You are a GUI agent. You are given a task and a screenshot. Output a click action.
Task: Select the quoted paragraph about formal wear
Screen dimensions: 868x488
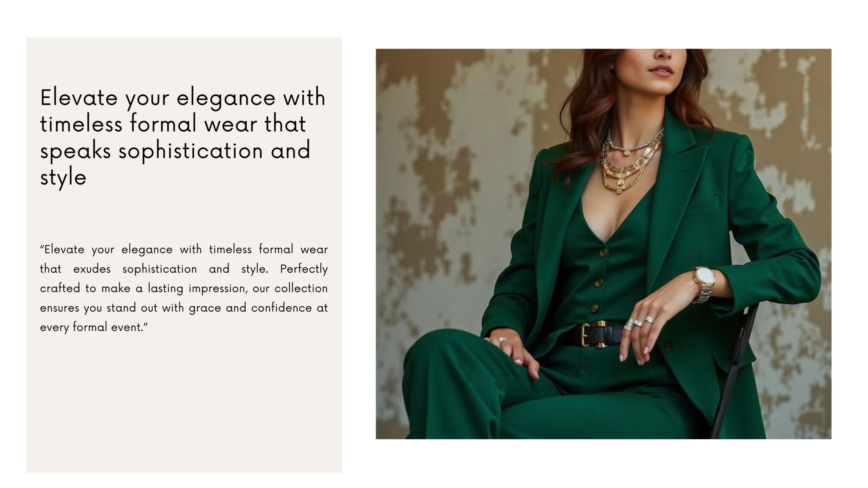[x=184, y=288]
